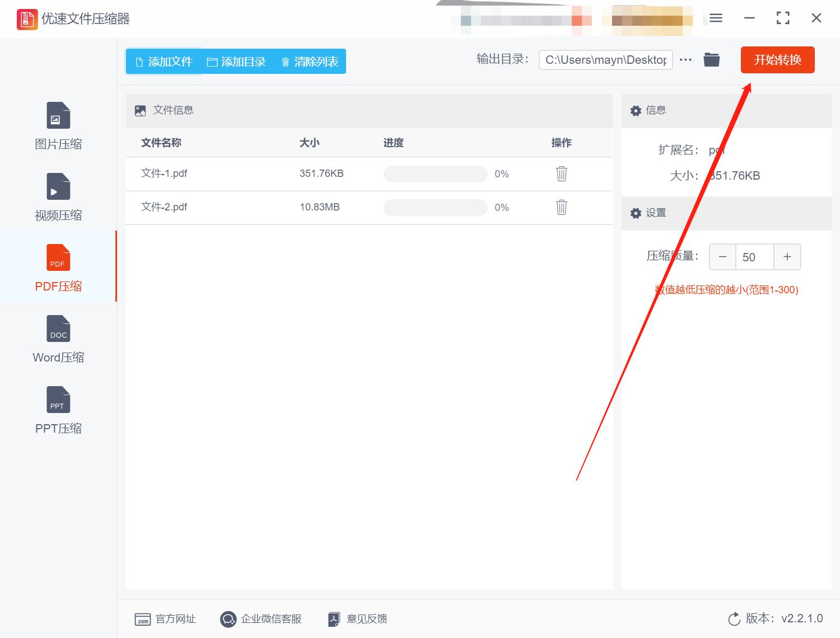Image resolution: width=840 pixels, height=638 pixels.
Task: Visit the 官方网址 official website link
Action: coord(166,618)
